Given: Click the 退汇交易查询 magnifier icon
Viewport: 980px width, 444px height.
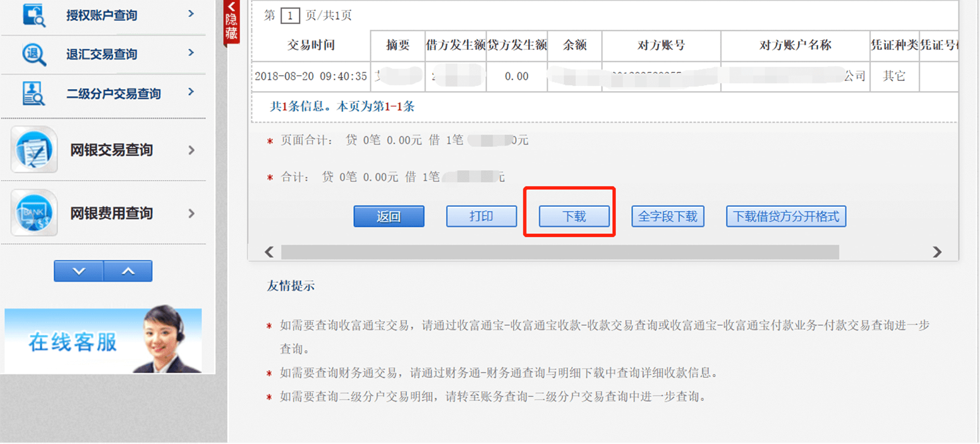Looking at the screenshot, I should (x=34, y=54).
